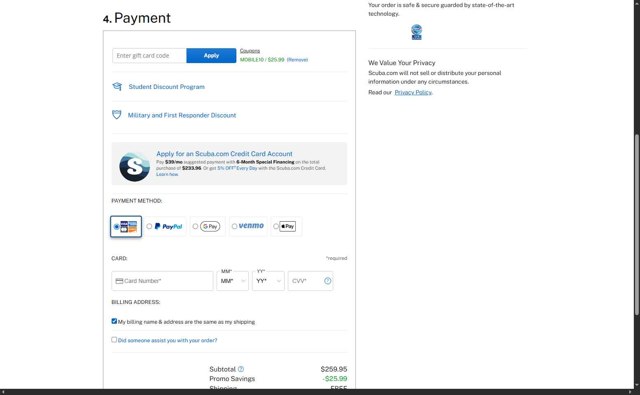
Task: Click 'Did someone assist you with your order?' text
Action: pyautogui.click(x=167, y=340)
